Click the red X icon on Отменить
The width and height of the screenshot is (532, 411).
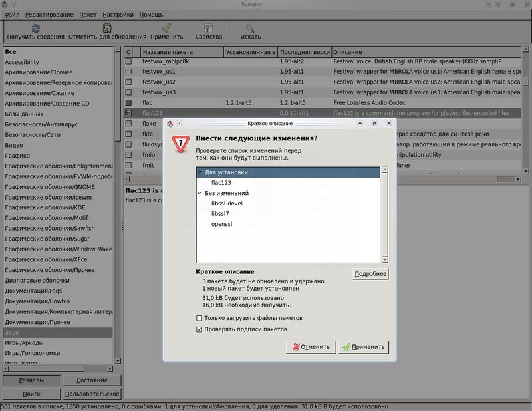[x=296, y=347]
